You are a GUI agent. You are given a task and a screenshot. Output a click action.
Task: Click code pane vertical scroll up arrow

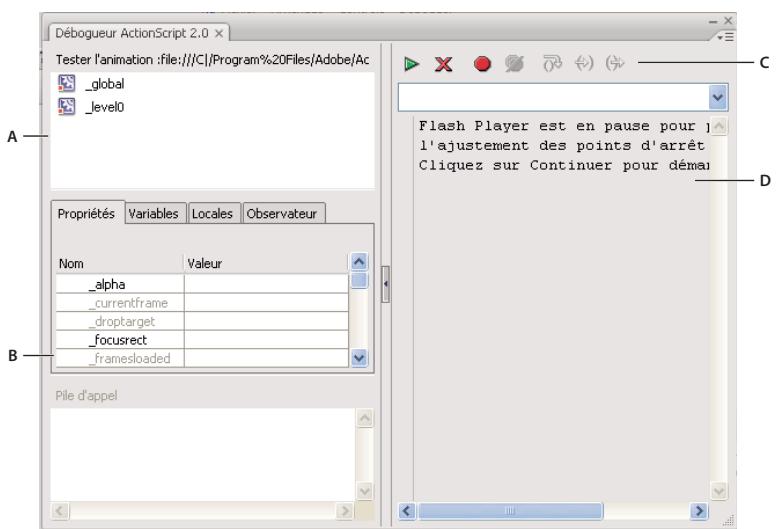coord(718,126)
